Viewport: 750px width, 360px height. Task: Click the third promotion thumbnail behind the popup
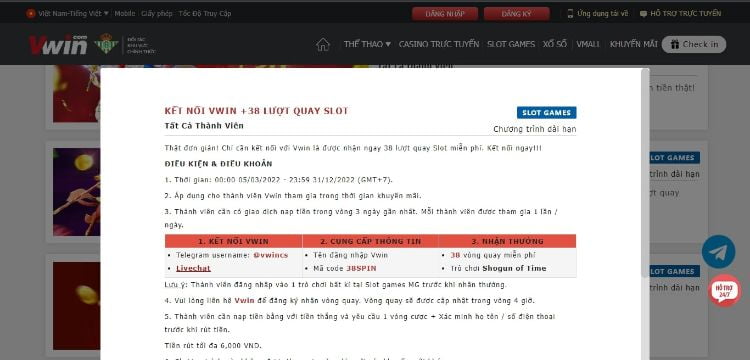click(77, 305)
